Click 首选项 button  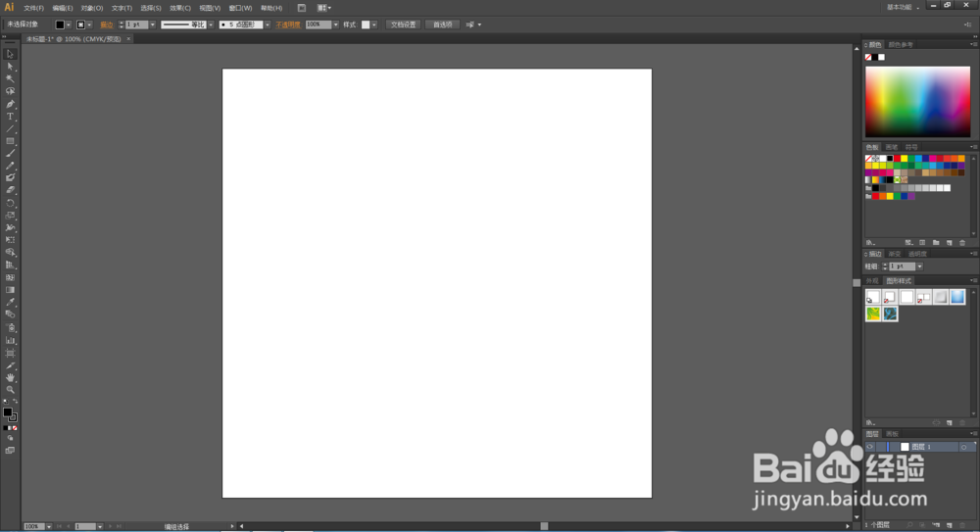click(443, 25)
